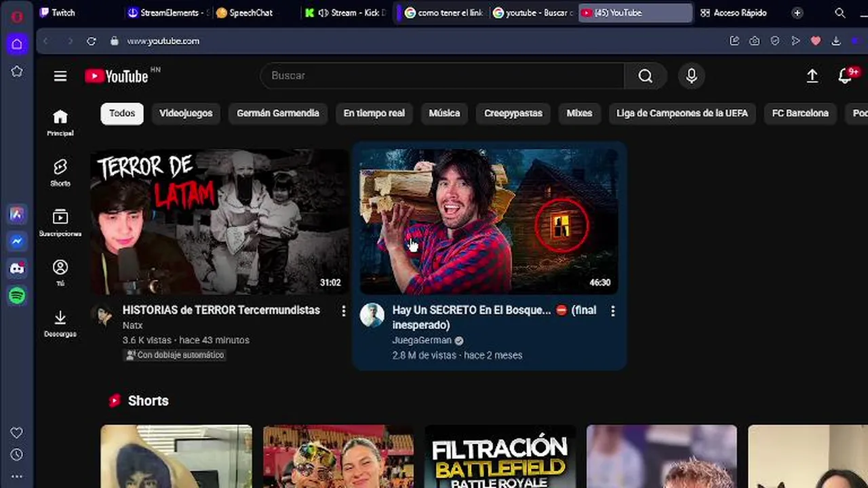Switch to the Acceso Rápido tab

point(734,13)
